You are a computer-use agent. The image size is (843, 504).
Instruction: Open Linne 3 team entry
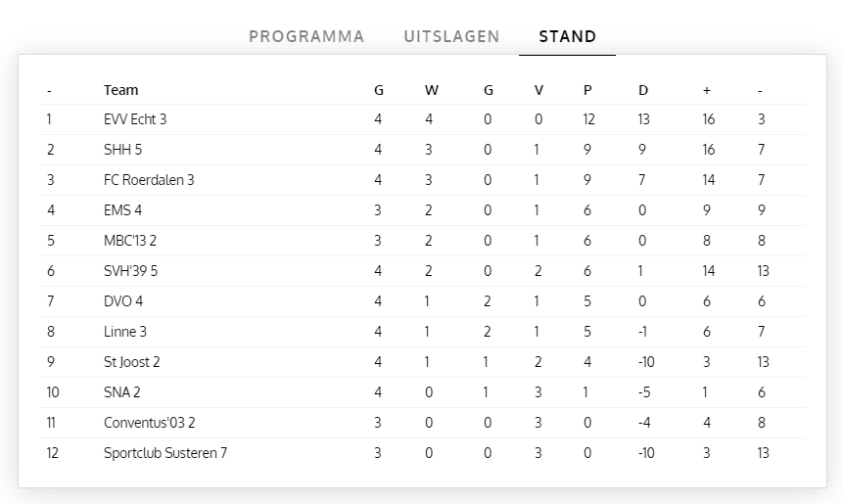tap(125, 332)
